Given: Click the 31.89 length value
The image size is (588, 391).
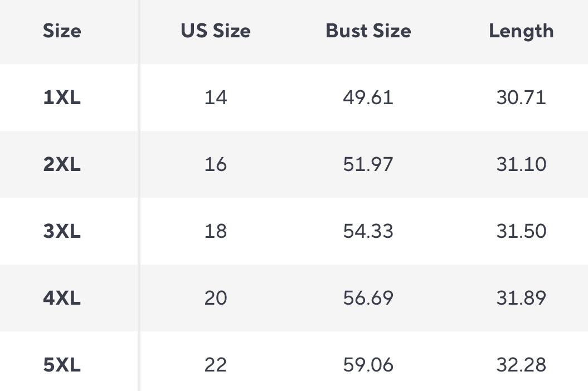Looking at the screenshot, I should point(521,298).
